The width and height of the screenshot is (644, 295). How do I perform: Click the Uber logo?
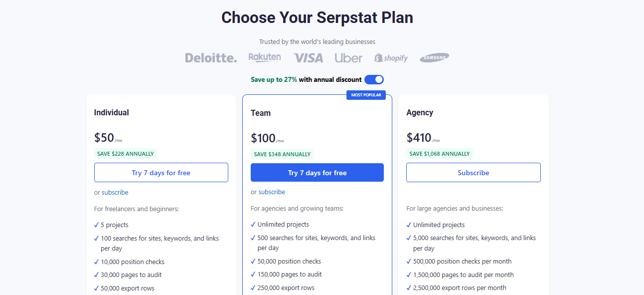pyautogui.click(x=348, y=58)
